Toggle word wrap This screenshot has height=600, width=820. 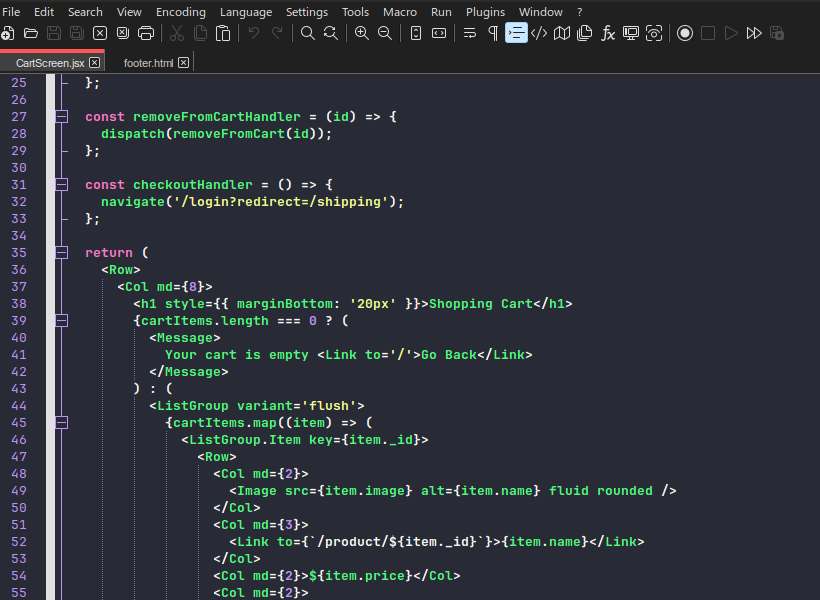pos(470,33)
